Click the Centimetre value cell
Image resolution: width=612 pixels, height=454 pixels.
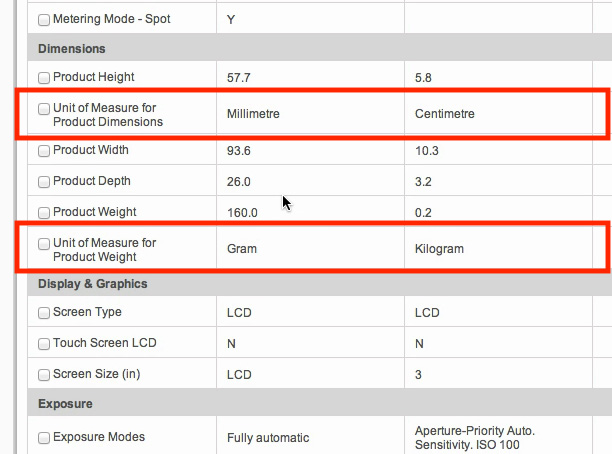coord(444,114)
